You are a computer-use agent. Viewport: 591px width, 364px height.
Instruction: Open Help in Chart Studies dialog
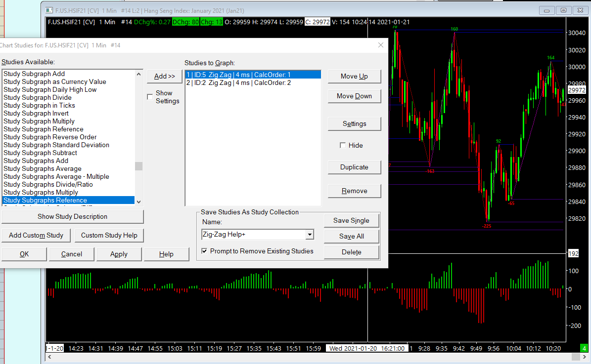tap(166, 254)
